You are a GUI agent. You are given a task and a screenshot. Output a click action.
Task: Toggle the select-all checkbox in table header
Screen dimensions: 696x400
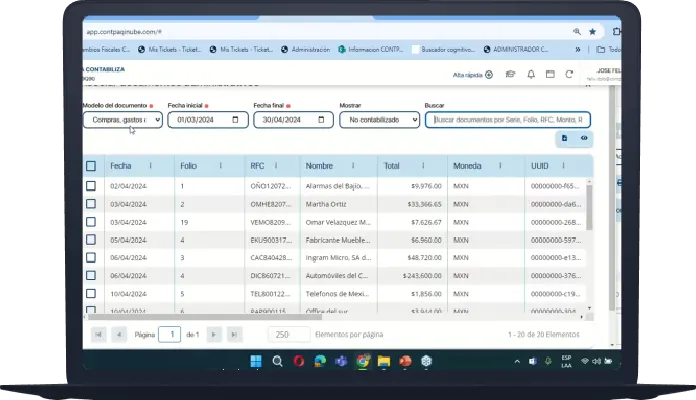point(91,166)
